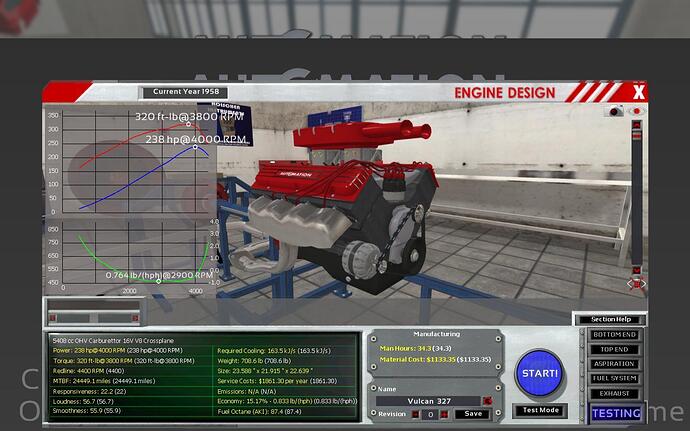The image size is (690, 431).
Task: Open the Aspiration section
Action: tap(614, 364)
